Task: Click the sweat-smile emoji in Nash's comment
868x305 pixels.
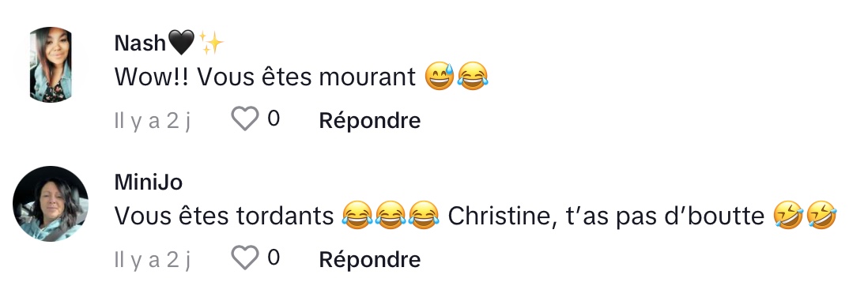Action: coord(440,77)
